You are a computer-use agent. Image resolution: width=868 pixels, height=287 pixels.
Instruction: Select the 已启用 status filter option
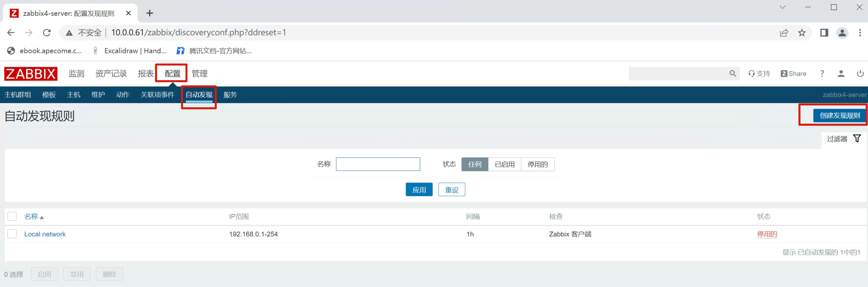(504, 164)
